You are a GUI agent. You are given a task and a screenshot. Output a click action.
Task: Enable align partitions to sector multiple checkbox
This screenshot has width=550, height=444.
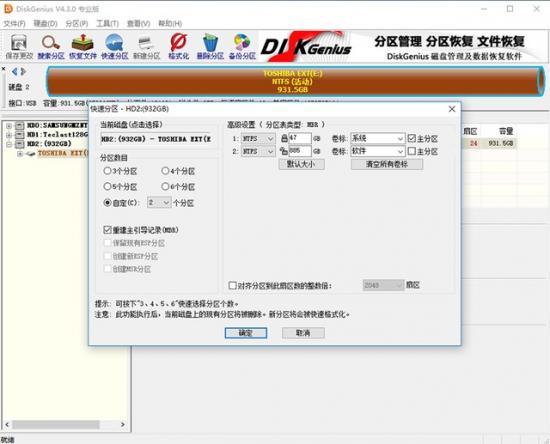click(232, 285)
